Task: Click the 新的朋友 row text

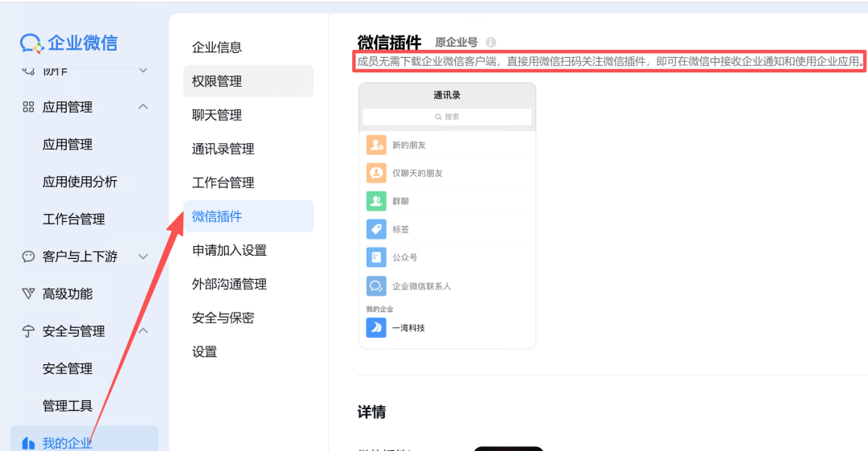Action: (x=409, y=146)
